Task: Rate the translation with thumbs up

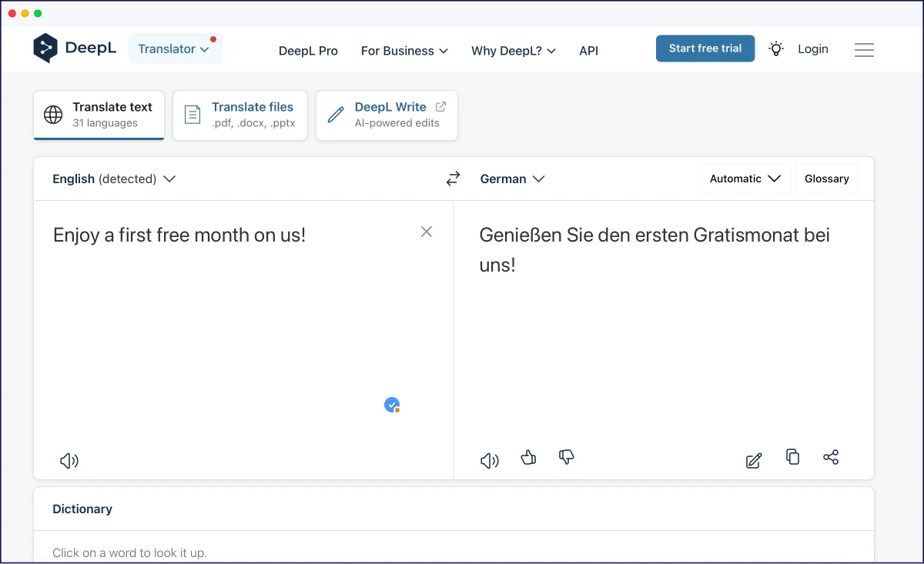Action: point(528,458)
